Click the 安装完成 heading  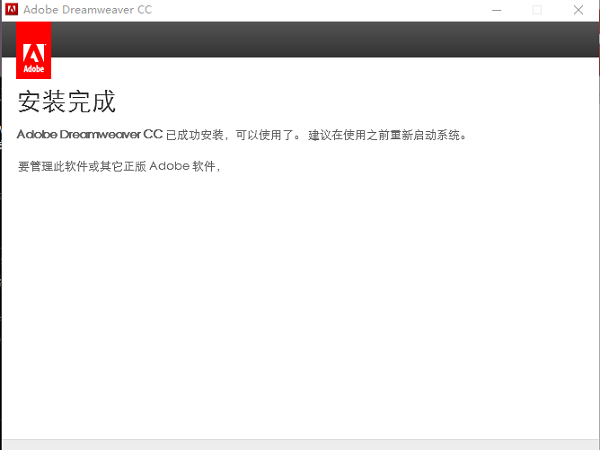(67, 102)
